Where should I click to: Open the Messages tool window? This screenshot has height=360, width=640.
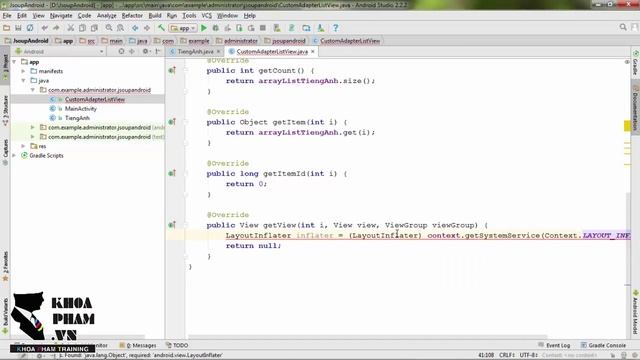[x=138, y=345]
